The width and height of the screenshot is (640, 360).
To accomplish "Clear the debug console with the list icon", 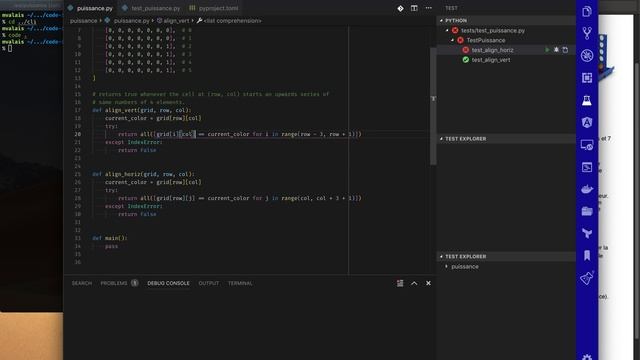I will [x=400, y=283].
